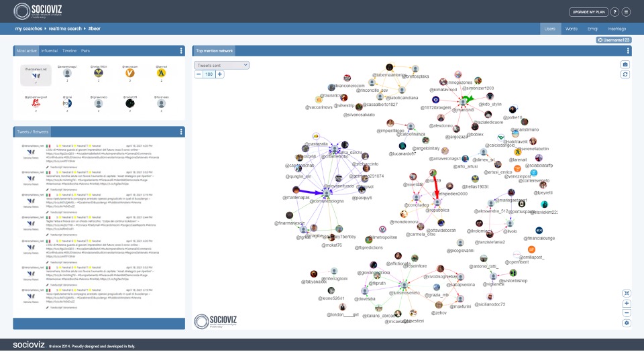This screenshot has width=644, height=362.
Task: Zoom out of the network graph
Action: pos(627,312)
